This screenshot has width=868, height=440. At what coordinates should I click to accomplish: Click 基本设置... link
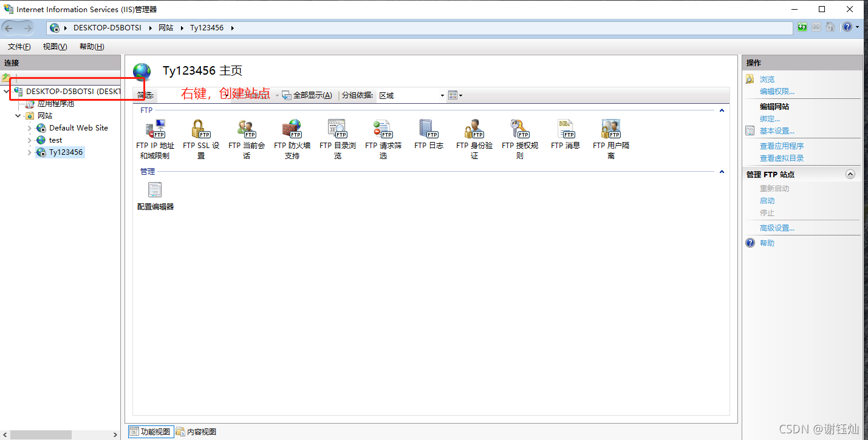click(777, 131)
